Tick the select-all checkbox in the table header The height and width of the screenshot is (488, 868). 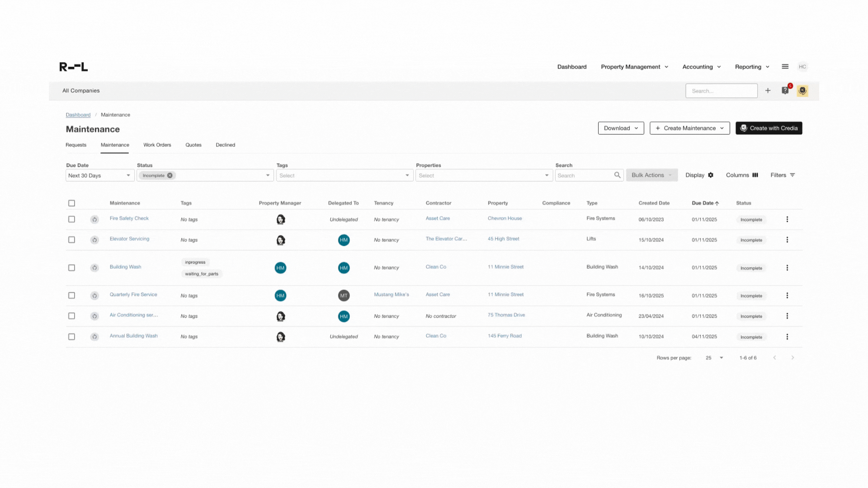point(71,203)
